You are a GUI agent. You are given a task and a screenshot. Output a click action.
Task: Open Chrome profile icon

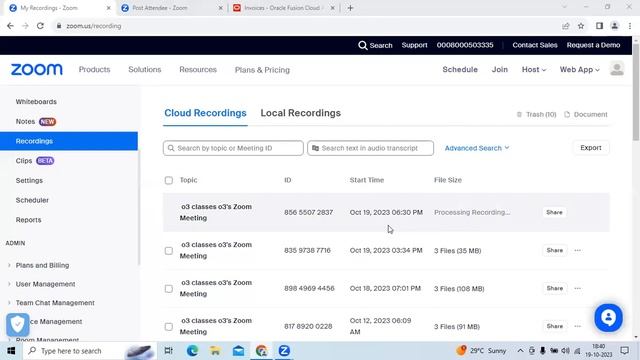tap(614, 26)
